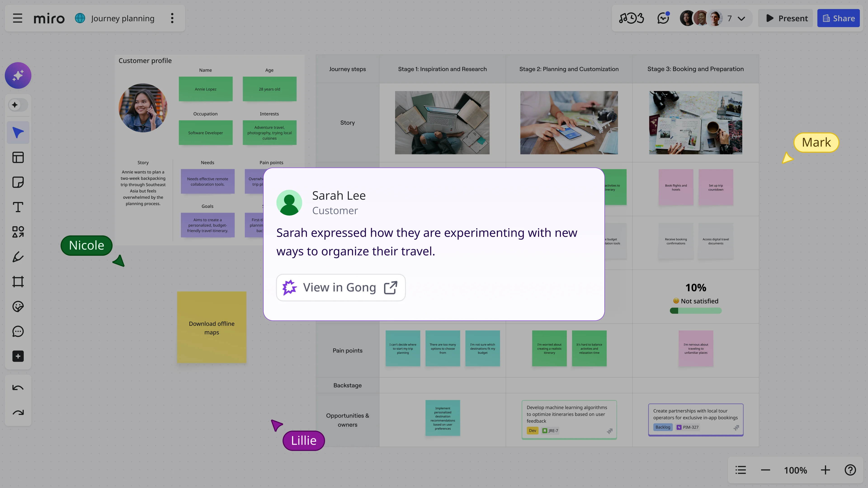Viewport: 868px width, 488px height.
Task: Select the Download offline maps sticky
Action: coord(212,327)
